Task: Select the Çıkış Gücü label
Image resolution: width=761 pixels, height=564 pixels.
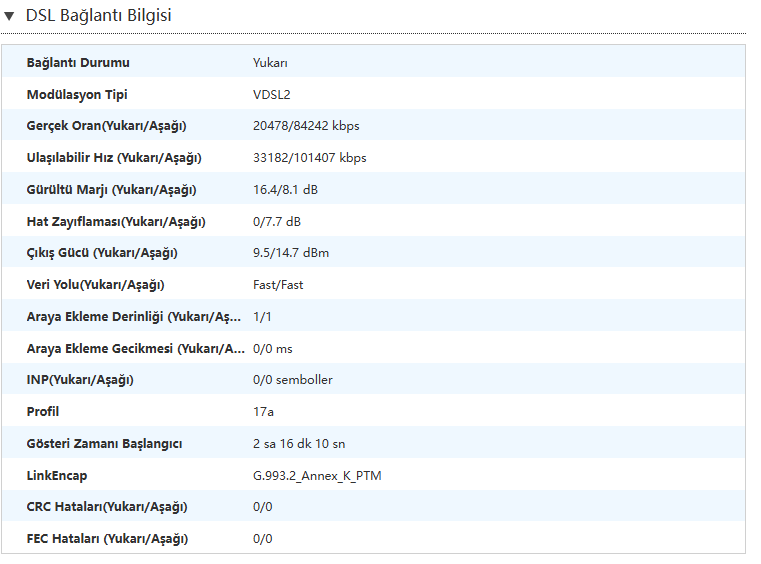Action: point(102,253)
